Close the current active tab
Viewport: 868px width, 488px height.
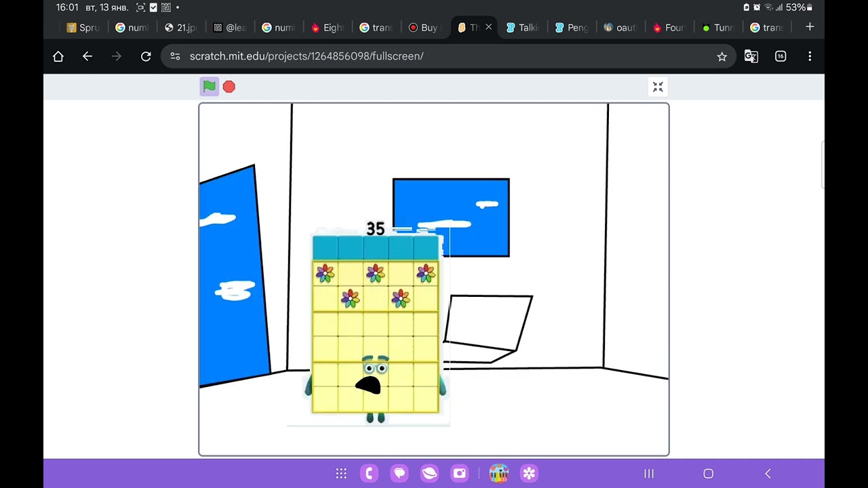(488, 27)
